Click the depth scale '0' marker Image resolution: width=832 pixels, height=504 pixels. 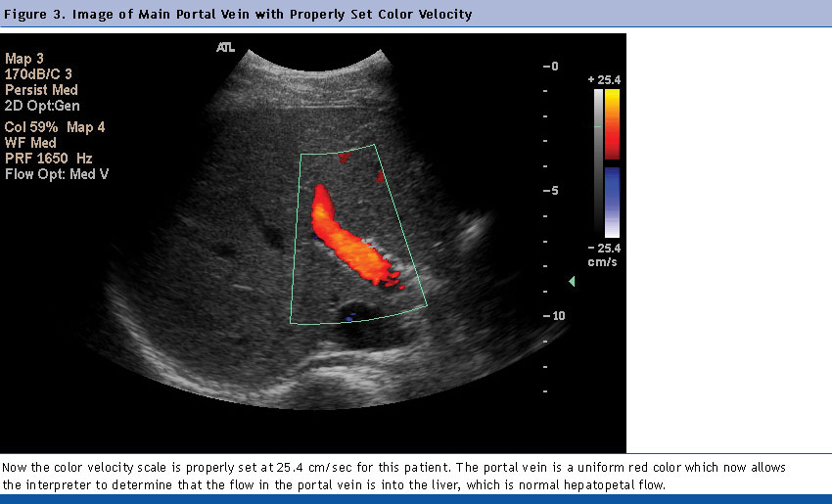pyautogui.click(x=551, y=67)
